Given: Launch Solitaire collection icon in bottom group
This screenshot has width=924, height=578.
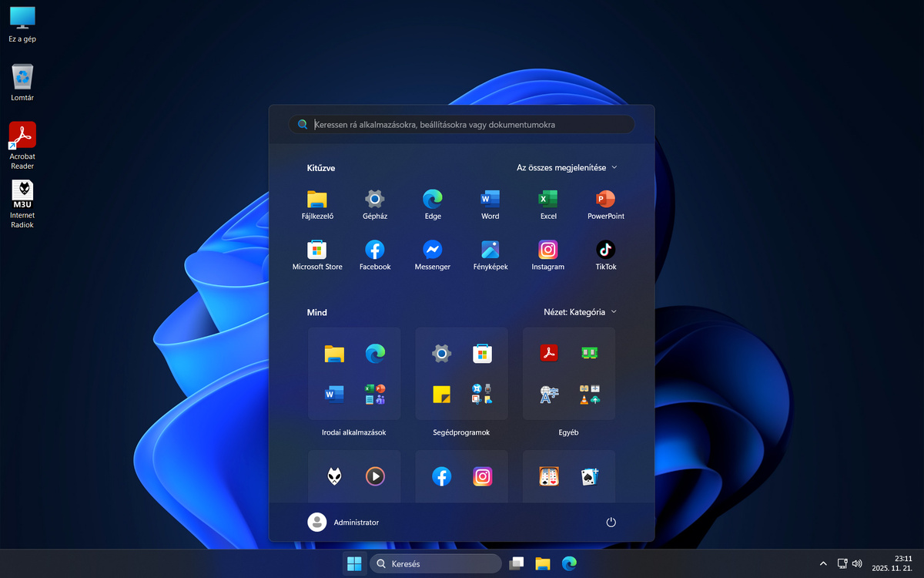Looking at the screenshot, I should tap(549, 477).
